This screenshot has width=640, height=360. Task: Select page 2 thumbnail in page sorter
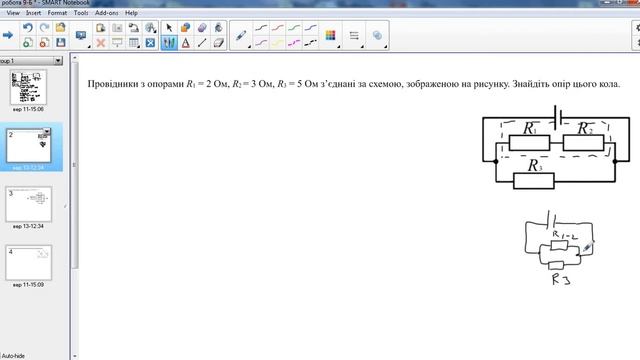point(28,146)
